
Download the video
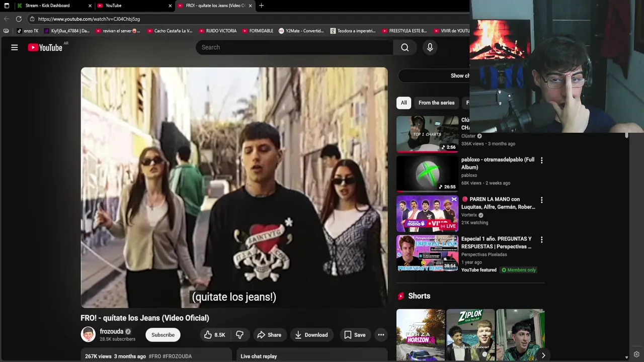tap(311, 335)
